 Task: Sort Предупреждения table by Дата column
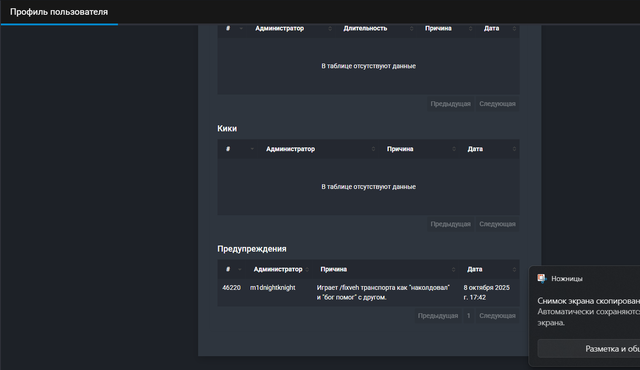pyautogui.click(x=490, y=269)
